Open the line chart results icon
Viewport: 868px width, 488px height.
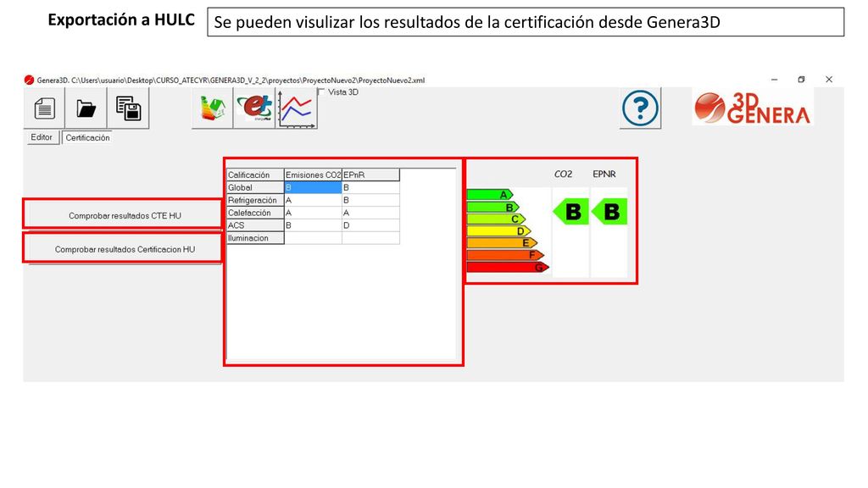coord(296,108)
